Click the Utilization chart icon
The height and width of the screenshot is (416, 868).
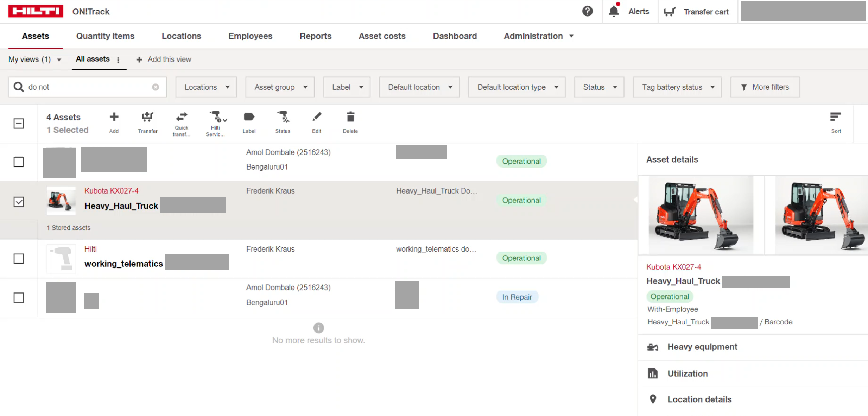[x=653, y=373]
